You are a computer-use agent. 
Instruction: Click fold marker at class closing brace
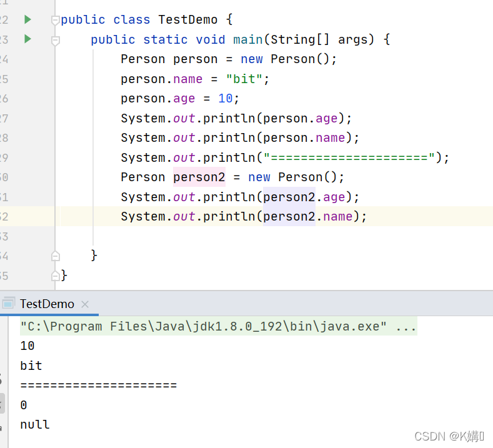pos(56,275)
